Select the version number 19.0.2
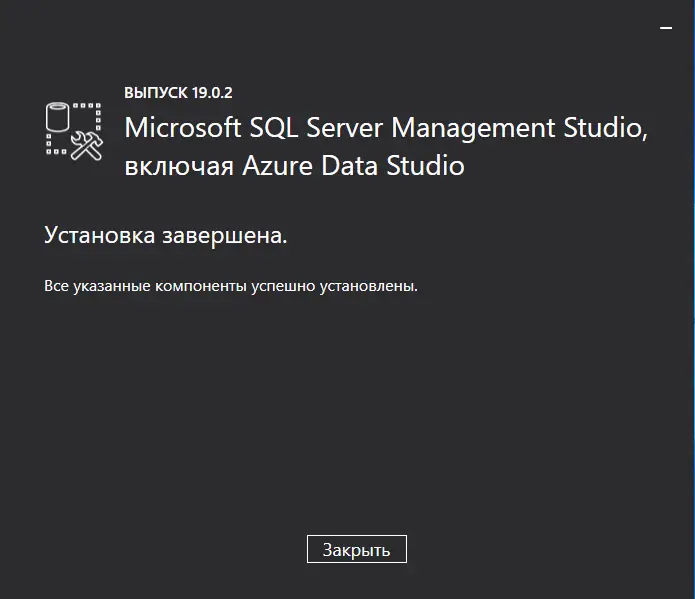 click(212, 93)
